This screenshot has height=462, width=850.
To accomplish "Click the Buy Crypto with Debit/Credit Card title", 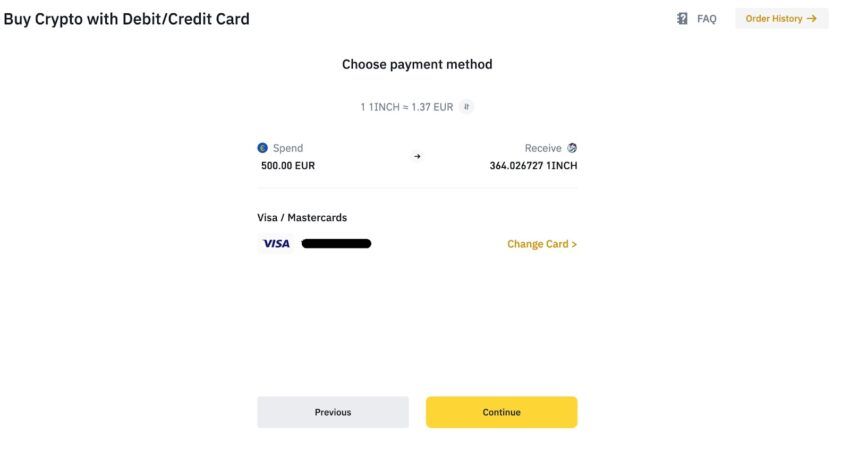I will [126, 19].
